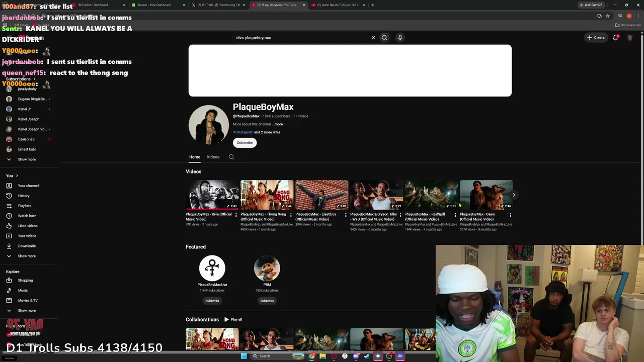Open options menu for Elastiboy video
Image resolution: width=644 pixels, height=362 pixels.
click(346, 215)
